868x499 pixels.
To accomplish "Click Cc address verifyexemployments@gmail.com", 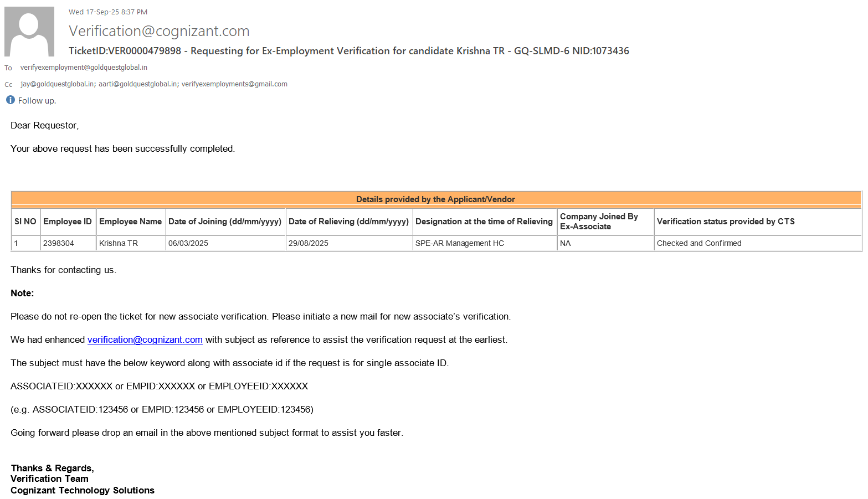I will [234, 84].
